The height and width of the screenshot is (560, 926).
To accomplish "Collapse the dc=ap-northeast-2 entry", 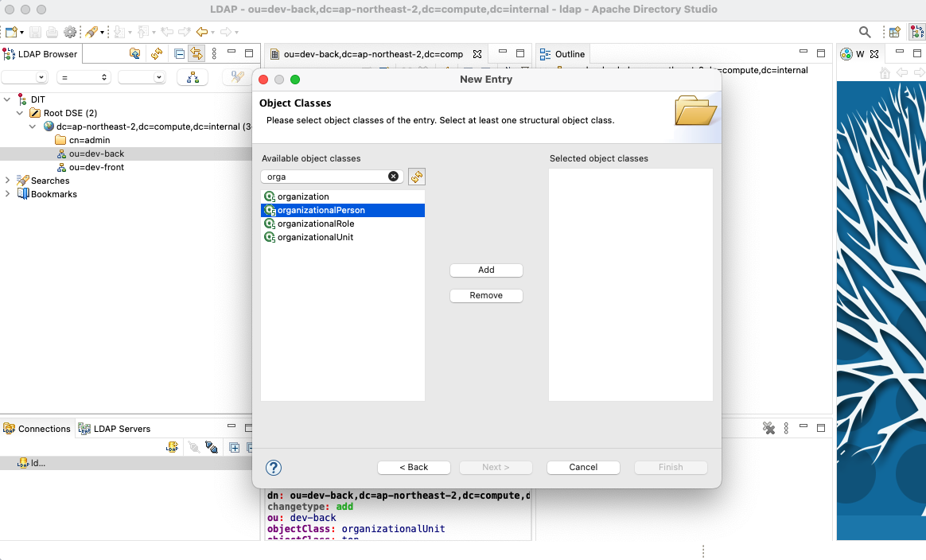I will (33, 126).
